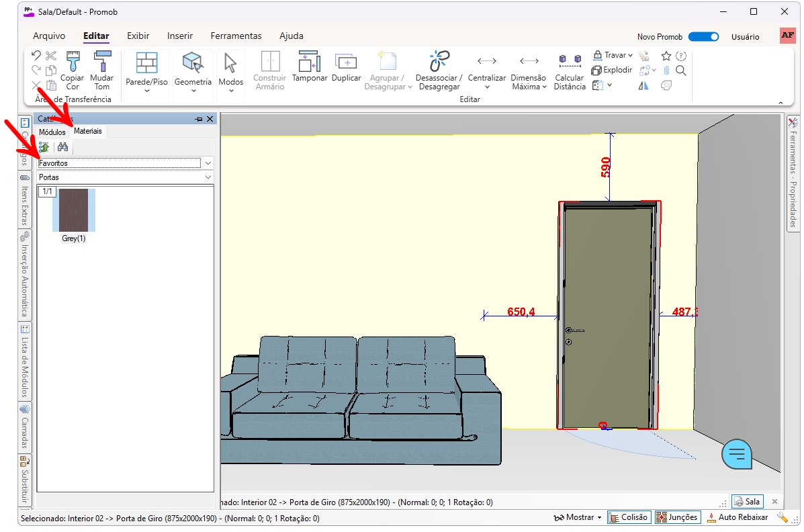
Task: Open the Inserir ribbon tab
Action: pyautogui.click(x=180, y=36)
